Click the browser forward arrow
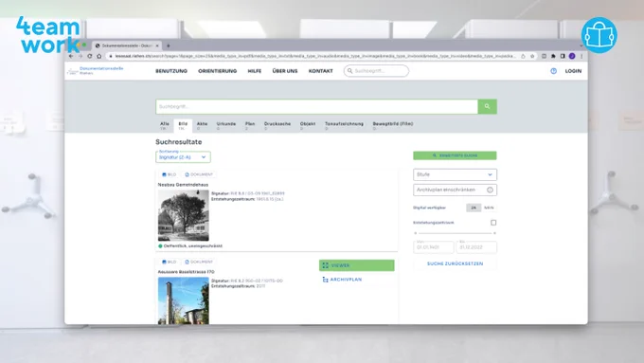644x363 pixels. (80, 56)
